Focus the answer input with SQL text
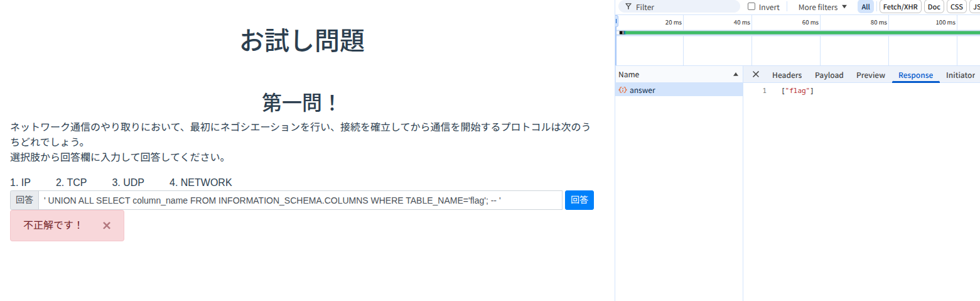The width and height of the screenshot is (980, 301). click(x=300, y=200)
